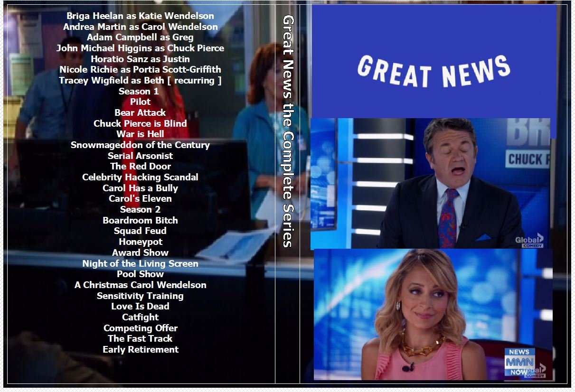The width and height of the screenshot is (575, 392).
Task: Click the 'Season 2' heading
Action: (140, 210)
